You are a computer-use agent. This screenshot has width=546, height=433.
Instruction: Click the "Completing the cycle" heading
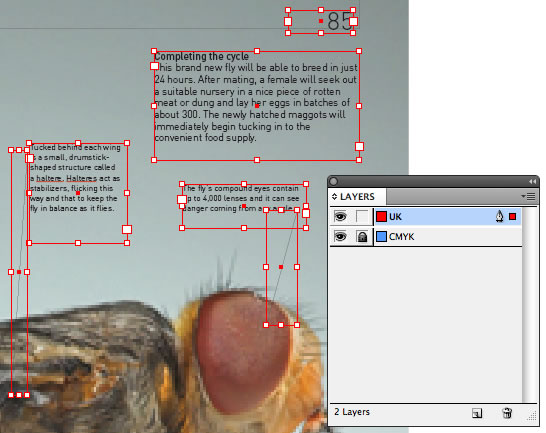point(202,56)
